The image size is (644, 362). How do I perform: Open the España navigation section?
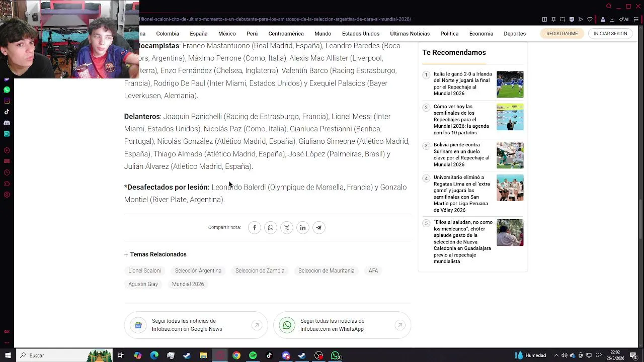[x=199, y=34]
